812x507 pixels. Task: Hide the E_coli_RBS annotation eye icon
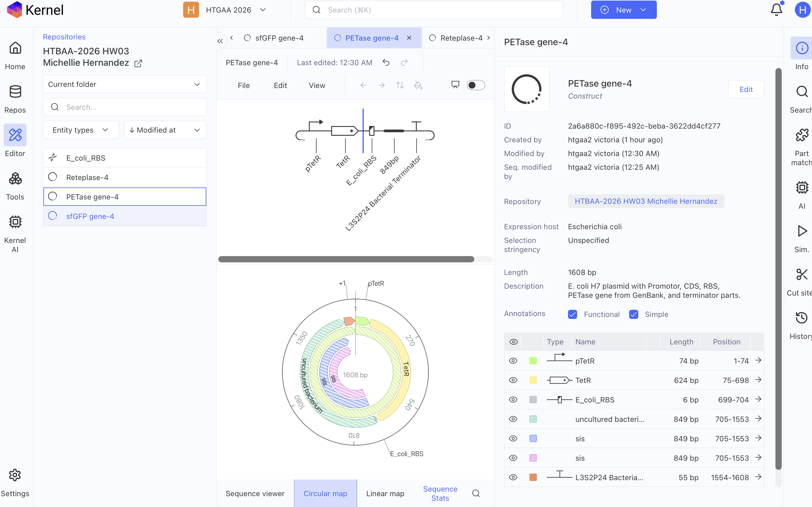[x=513, y=400]
